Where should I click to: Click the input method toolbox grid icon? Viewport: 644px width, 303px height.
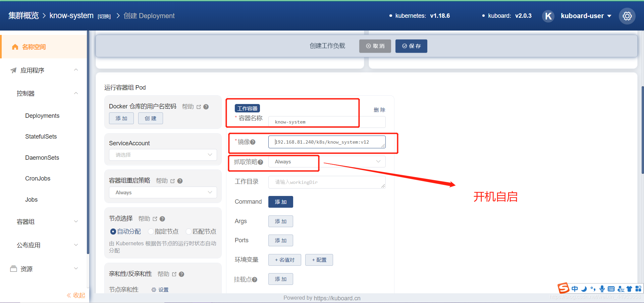[x=638, y=289]
